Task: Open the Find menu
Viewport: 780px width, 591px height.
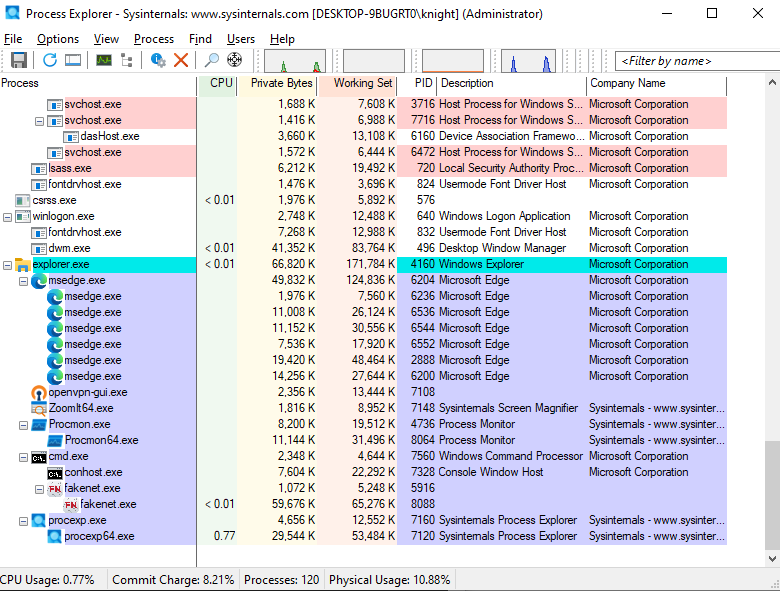Action: point(200,39)
